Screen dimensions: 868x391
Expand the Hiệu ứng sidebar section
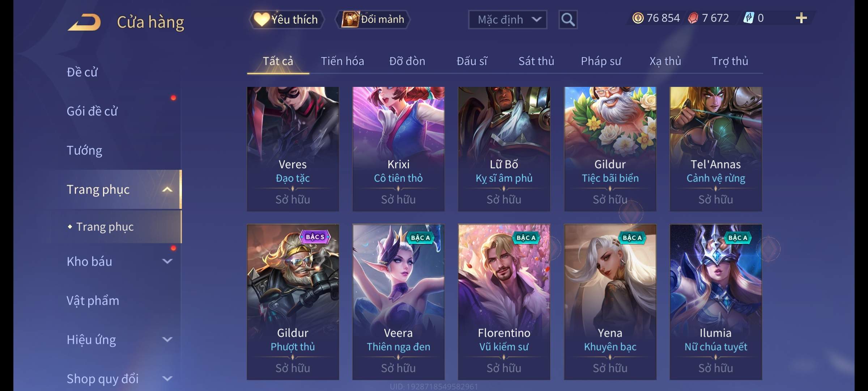(167, 340)
